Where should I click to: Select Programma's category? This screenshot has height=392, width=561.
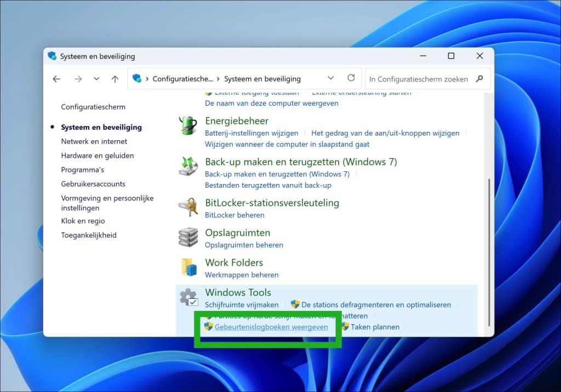pyautogui.click(x=83, y=170)
